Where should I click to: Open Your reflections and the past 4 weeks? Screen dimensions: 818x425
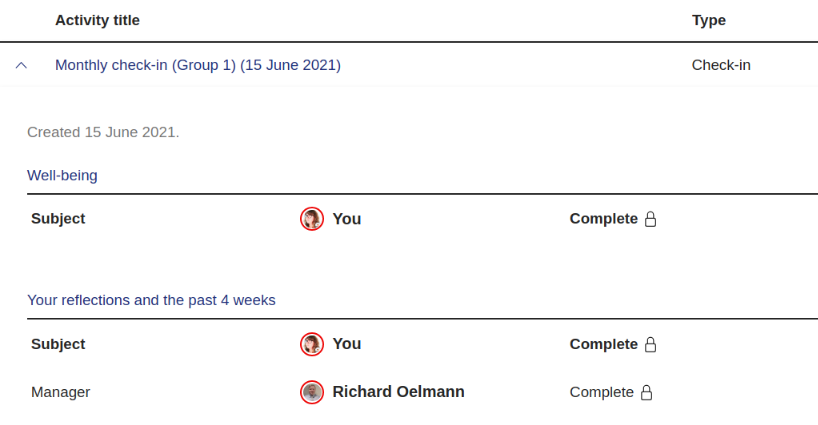(151, 300)
